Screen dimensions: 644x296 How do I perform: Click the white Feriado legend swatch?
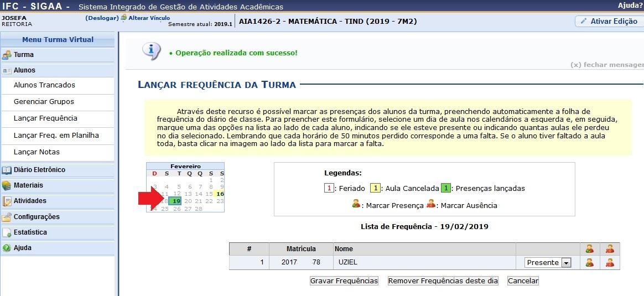coord(329,189)
